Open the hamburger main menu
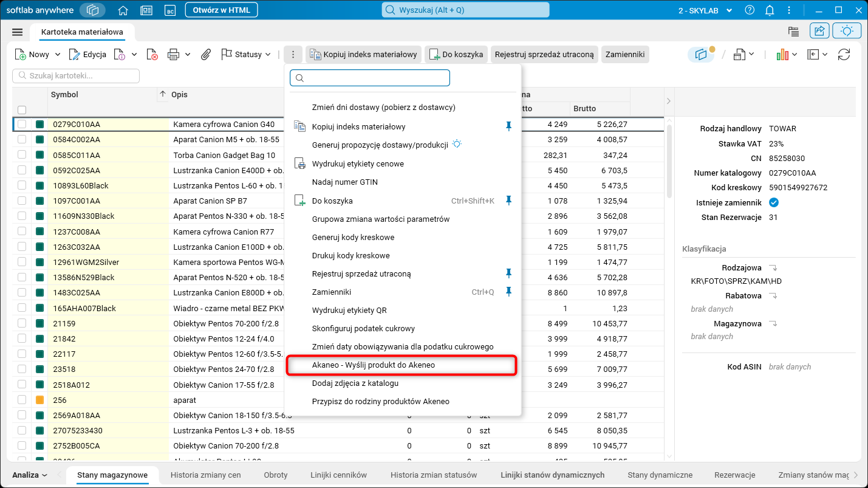Image resolution: width=868 pixels, height=488 pixels. (17, 32)
